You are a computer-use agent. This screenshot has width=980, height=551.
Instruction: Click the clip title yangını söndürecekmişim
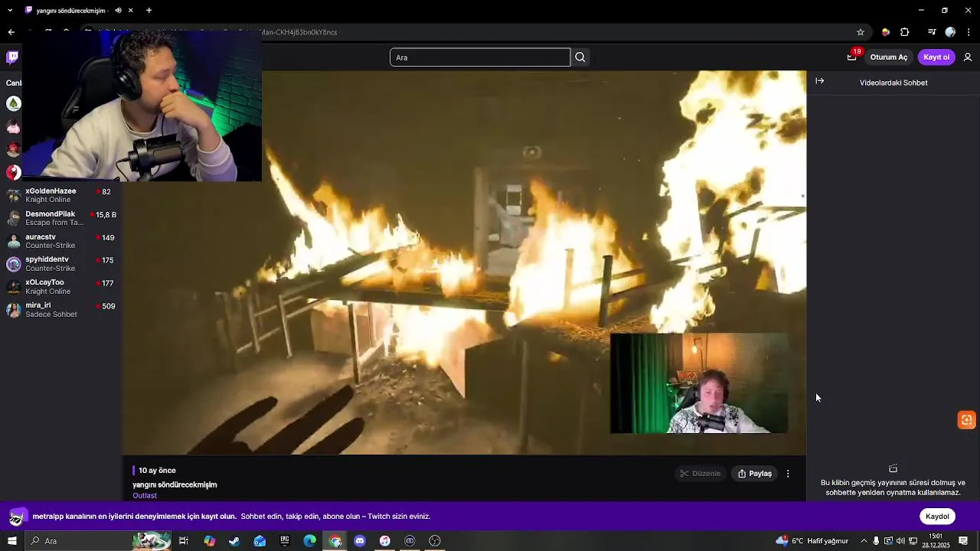click(x=175, y=485)
